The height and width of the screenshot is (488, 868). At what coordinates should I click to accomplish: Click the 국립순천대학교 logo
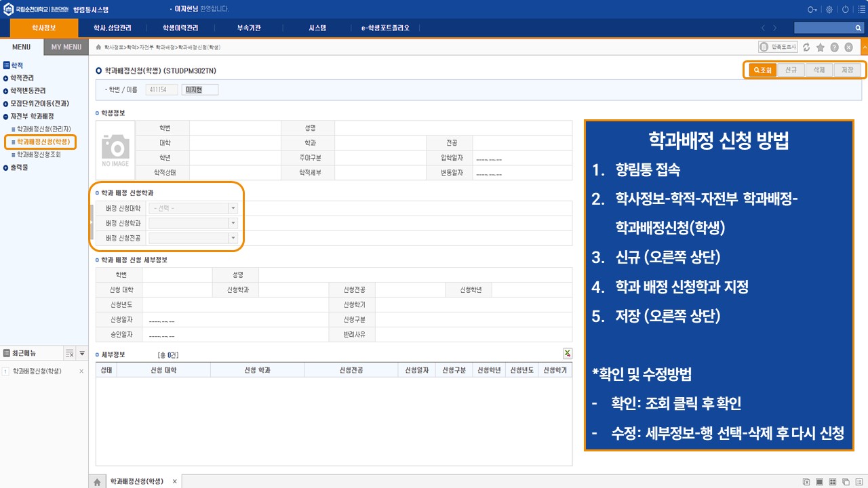36,9
